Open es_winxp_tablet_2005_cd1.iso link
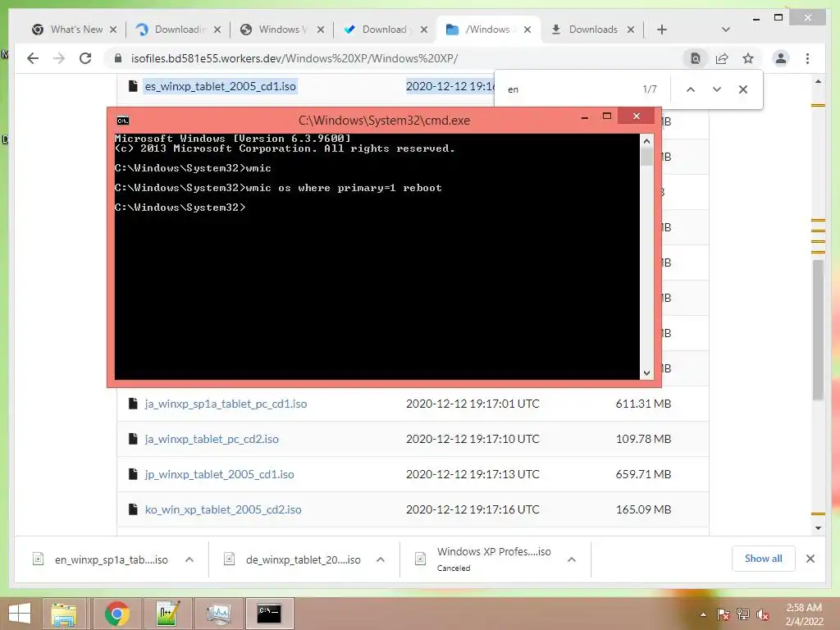The width and height of the screenshot is (840, 630). tap(220, 86)
